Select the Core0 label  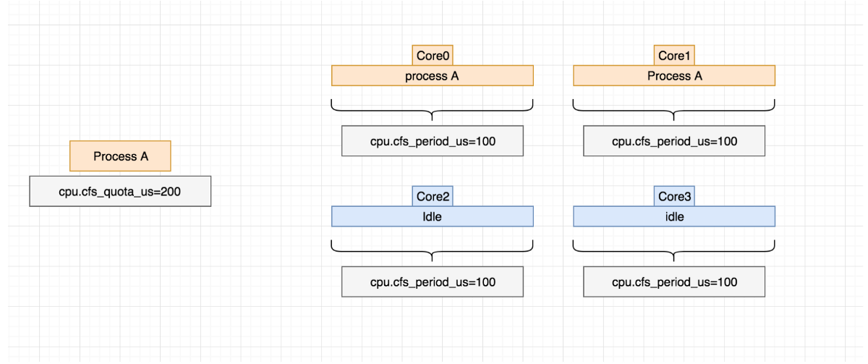(x=433, y=56)
